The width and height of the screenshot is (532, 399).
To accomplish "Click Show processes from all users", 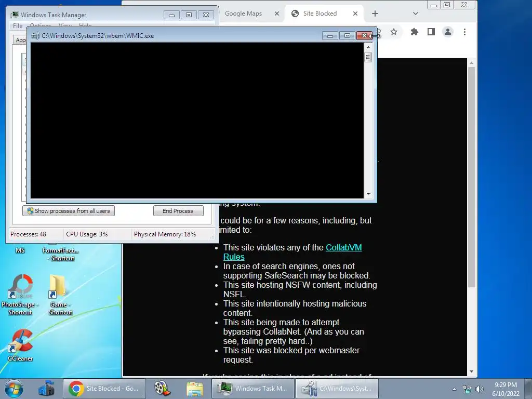I will click(x=69, y=211).
